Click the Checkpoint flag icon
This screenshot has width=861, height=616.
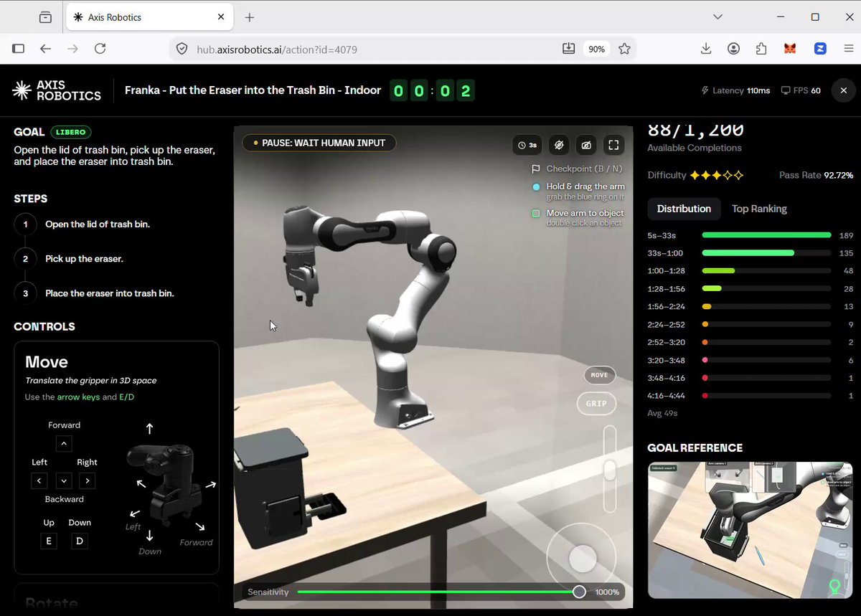(x=535, y=169)
